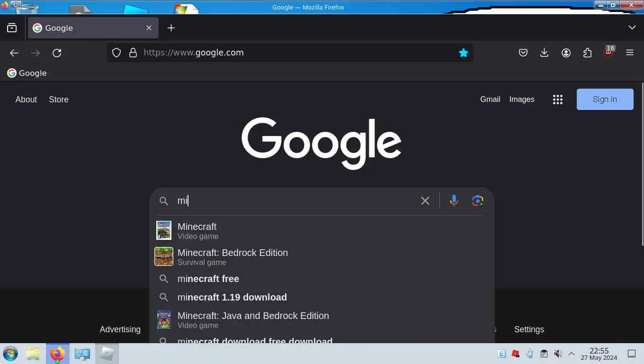Open the Google apps grid

[x=558, y=100]
